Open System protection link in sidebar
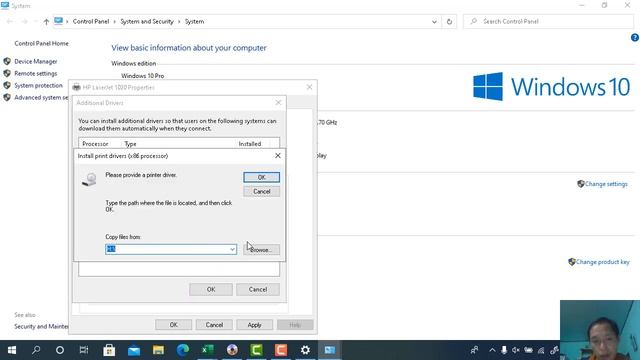 click(38, 85)
